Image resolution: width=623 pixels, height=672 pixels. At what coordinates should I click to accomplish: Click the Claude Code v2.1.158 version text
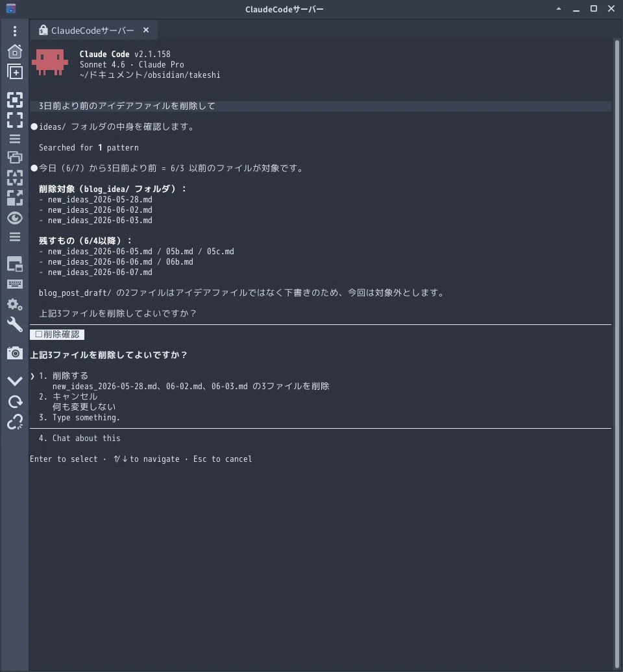(125, 54)
